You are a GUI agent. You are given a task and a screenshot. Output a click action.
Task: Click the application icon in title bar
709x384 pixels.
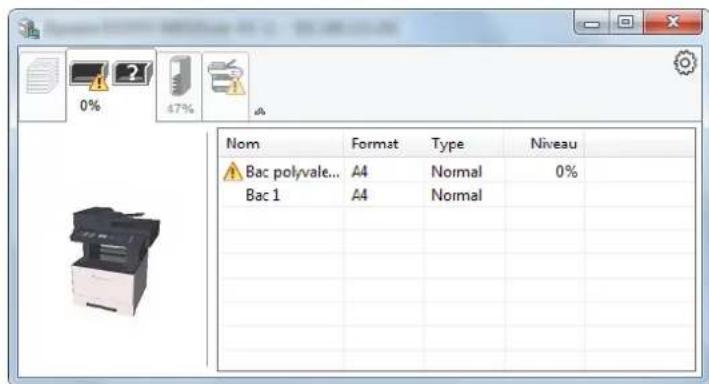coord(29,28)
